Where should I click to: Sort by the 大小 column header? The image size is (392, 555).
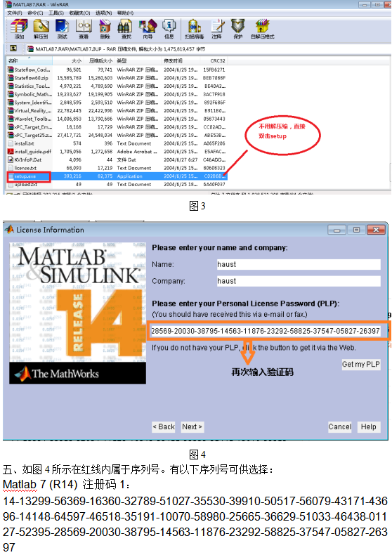coord(68,60)
